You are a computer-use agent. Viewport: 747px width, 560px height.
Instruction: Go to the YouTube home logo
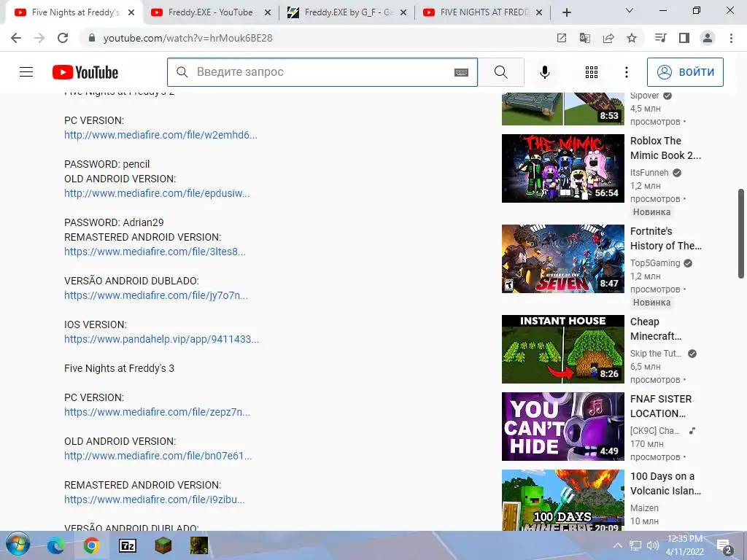click(x=85, y=72)
